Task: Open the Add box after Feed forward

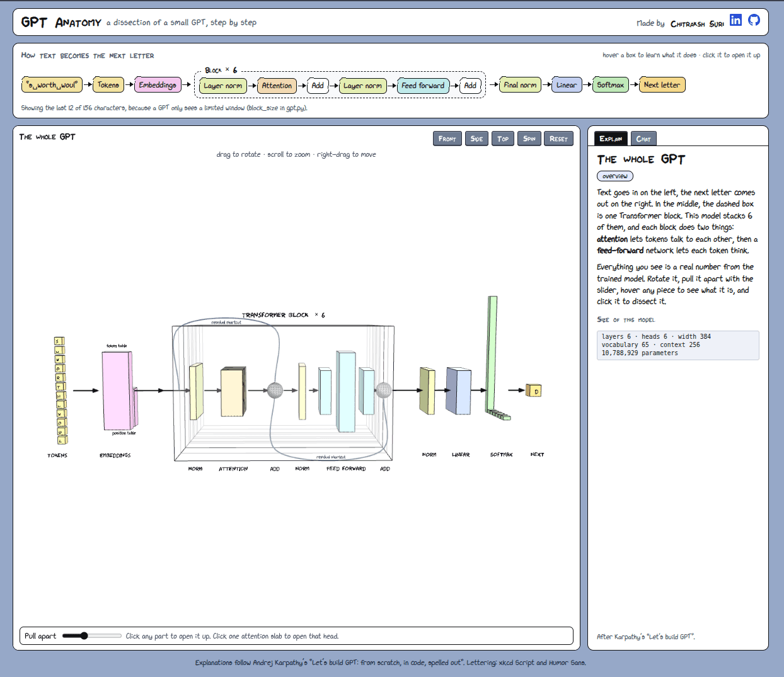Action: [x=470, y=86]
